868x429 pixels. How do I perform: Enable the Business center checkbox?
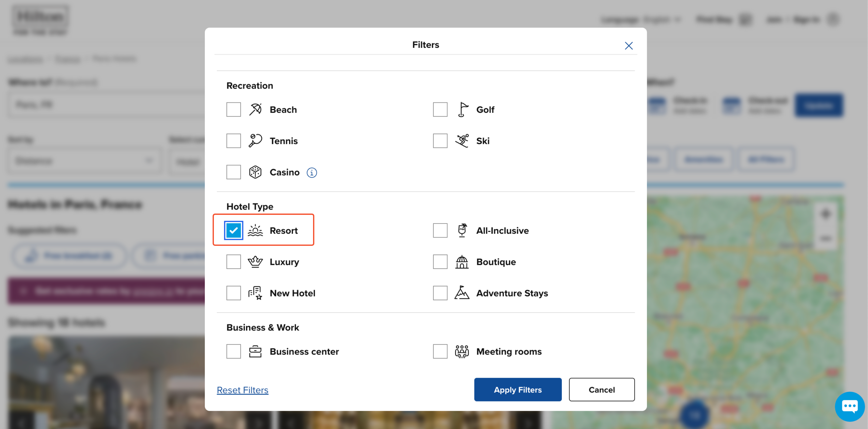tap(234, 351)
